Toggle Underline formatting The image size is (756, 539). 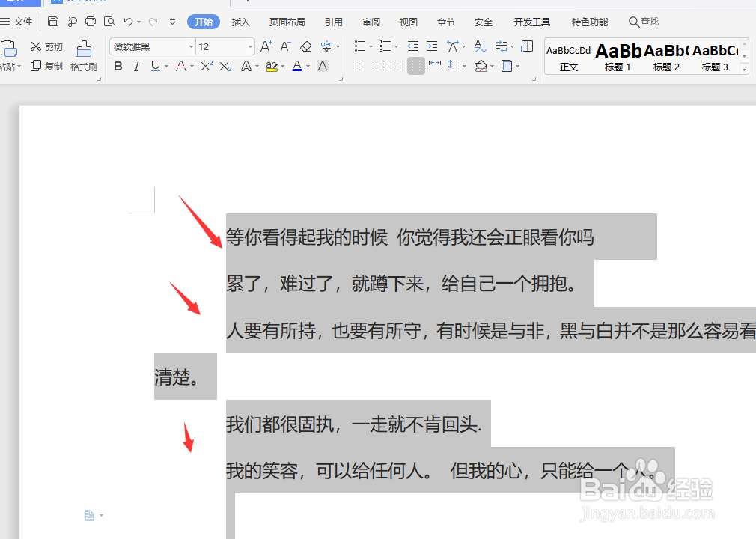[155, 66]
